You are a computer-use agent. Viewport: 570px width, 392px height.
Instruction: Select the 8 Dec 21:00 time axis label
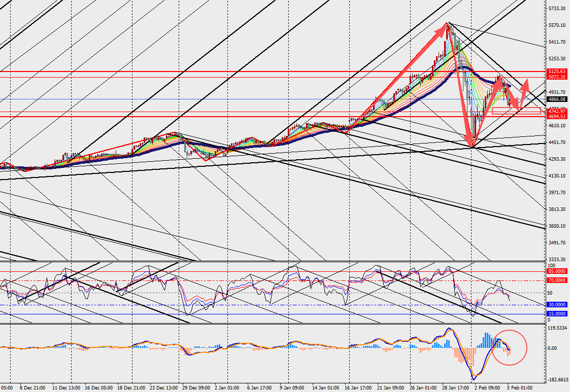tap(32, 388)
